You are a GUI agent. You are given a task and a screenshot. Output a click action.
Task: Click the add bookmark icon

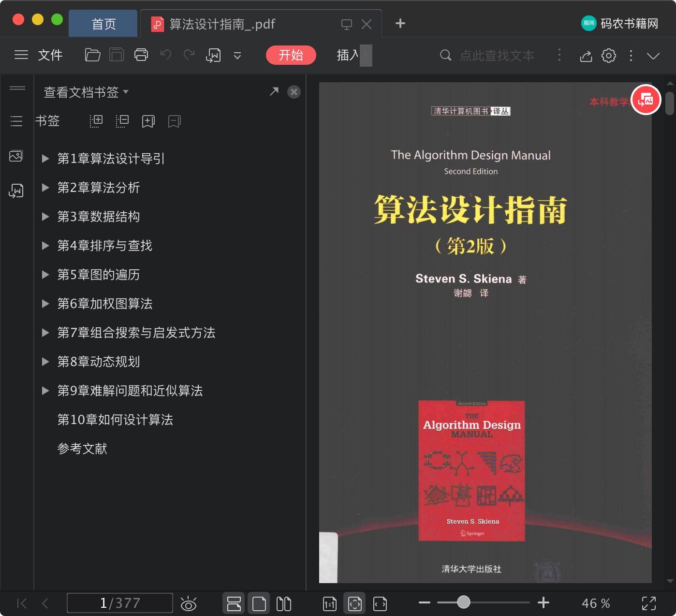click(148, 121)
